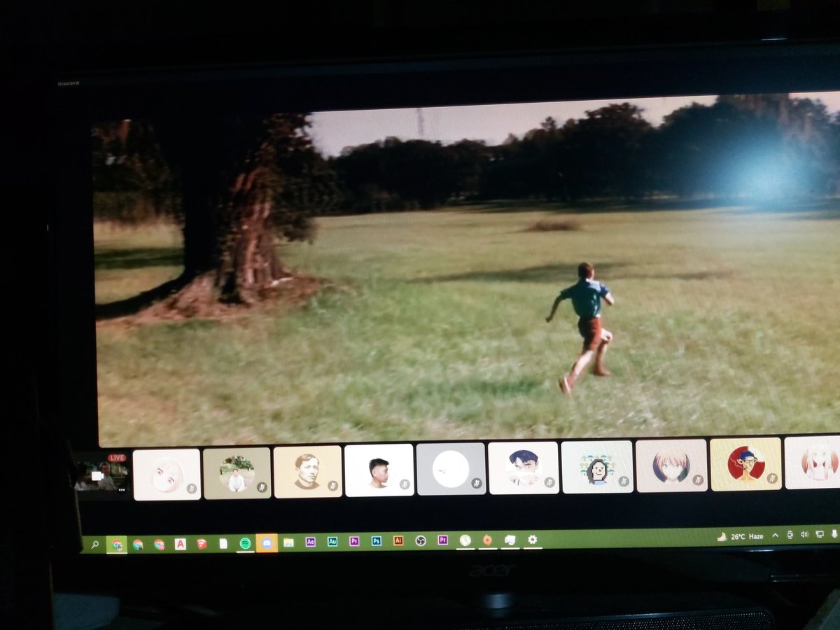Open the volume speaker tray icon
The image size is (840, 630).
click(x=804, y=535)
